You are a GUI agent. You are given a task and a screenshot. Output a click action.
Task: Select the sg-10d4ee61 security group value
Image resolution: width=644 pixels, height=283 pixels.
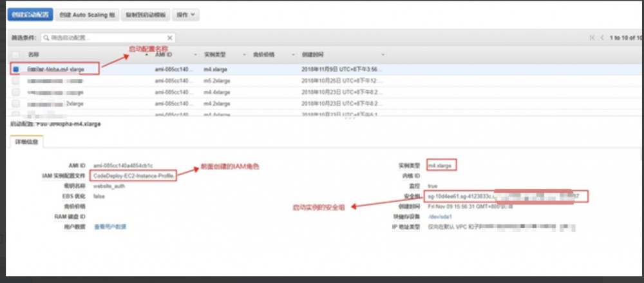tap(442, 196)
